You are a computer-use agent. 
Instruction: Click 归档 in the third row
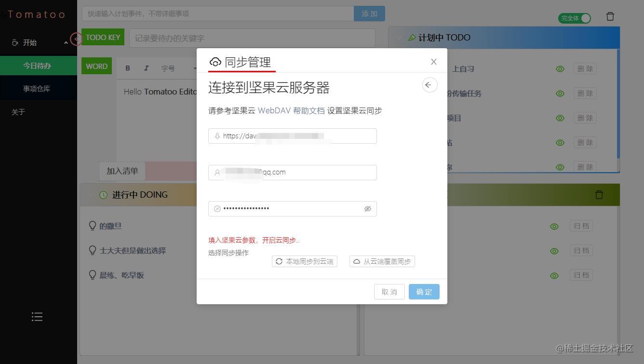581,275
